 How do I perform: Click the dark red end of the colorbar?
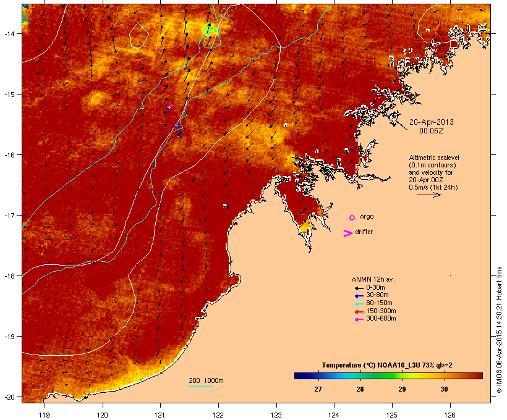coord(479,376)
